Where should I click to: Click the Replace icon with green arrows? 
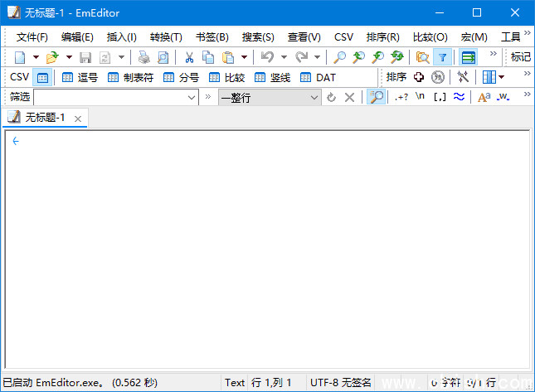(397, 57)
